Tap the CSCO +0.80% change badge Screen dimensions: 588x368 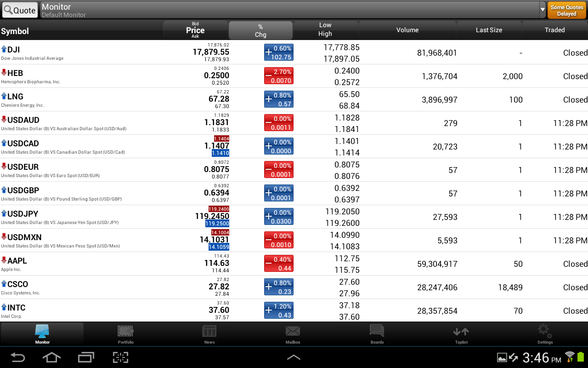coord(278,287)
